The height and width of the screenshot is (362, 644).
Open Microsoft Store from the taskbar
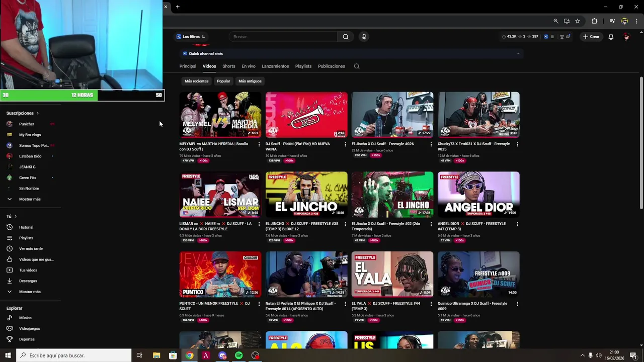173,355
